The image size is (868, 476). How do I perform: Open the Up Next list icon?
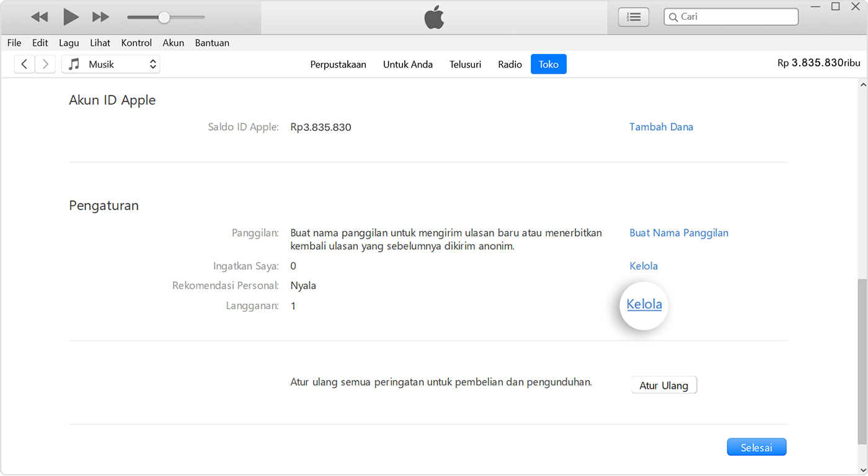(x=634, y=17)
